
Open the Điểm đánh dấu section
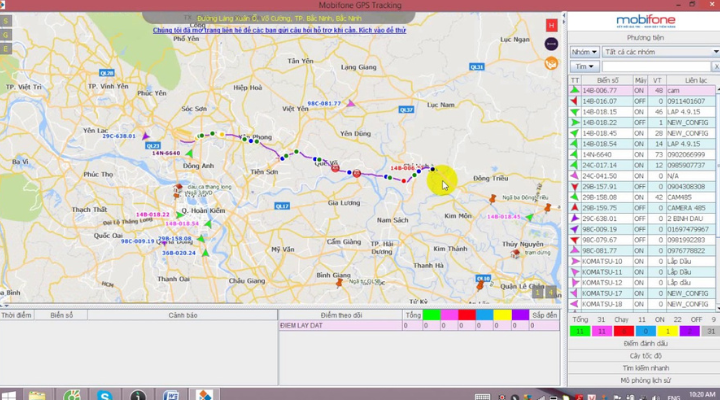point(645,344)
